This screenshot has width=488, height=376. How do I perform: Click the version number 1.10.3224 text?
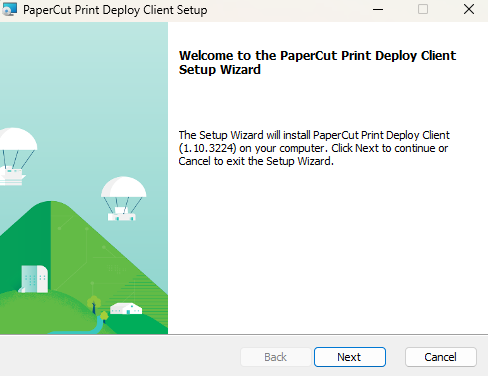coord(208,148)
